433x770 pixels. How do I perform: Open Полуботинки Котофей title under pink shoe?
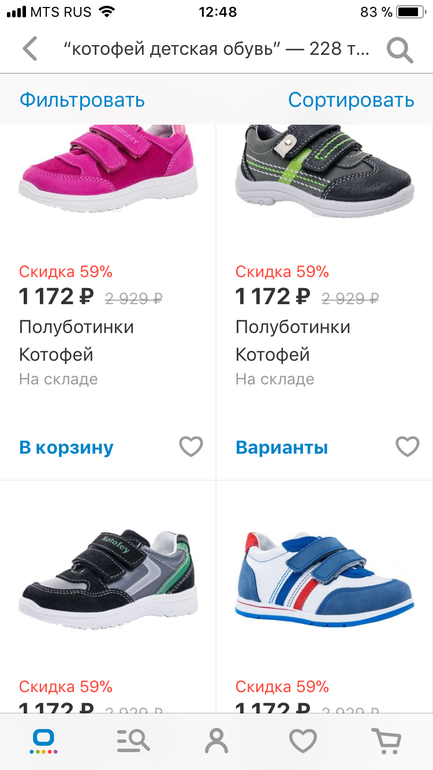coord(76,341)
